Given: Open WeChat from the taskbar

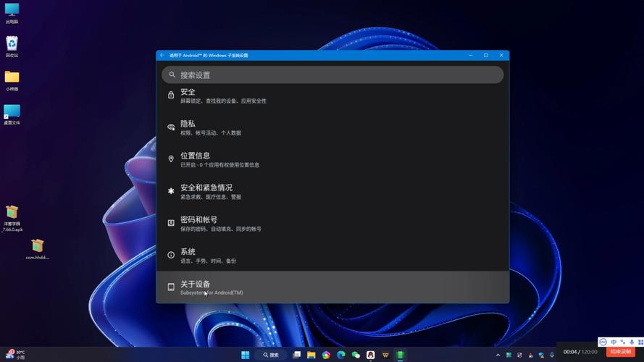Looking at the screenshot, I should pyautogui.click(x=356, y=355).
